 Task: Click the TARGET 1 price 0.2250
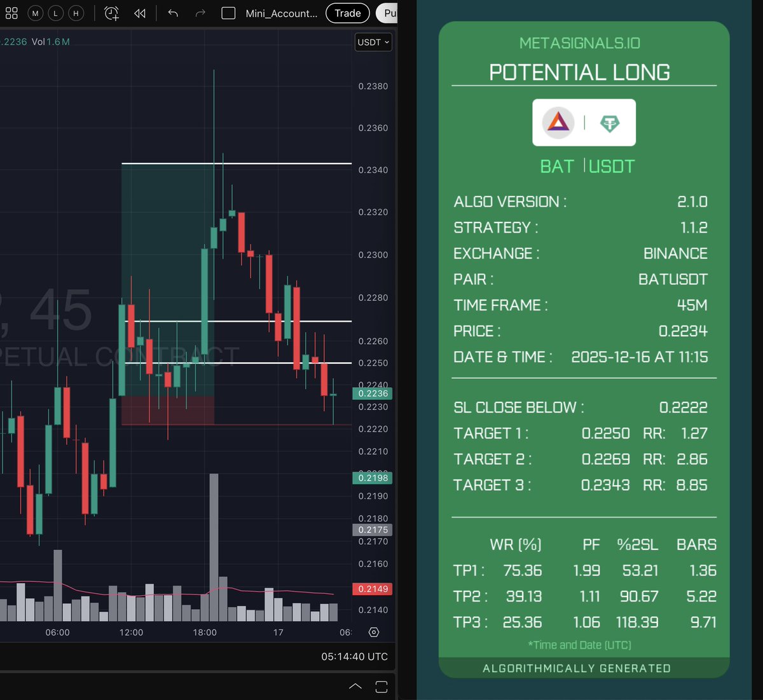tap(606, 434)
